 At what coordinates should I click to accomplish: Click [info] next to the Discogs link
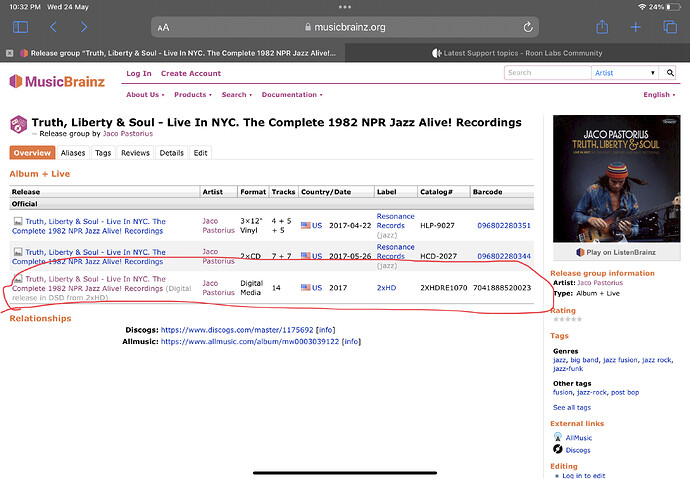coord(326,330)
